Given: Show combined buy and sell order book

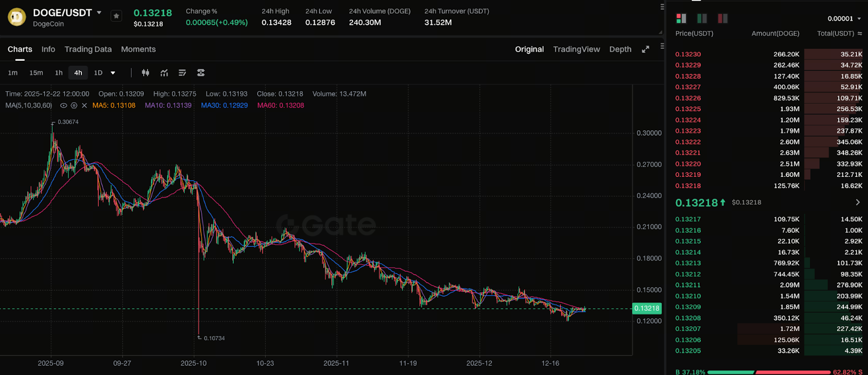Looking at the screenshot, I should (681, 18).
